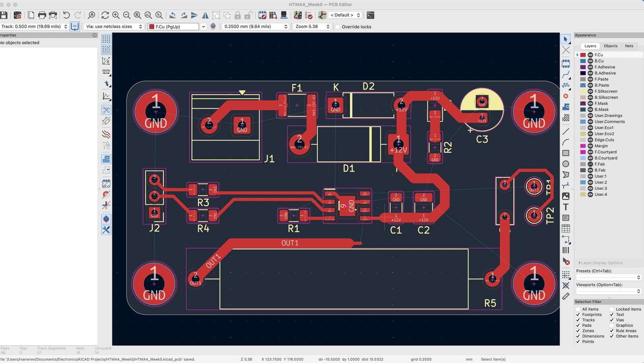Check the All items filter
Viewport: 644px width, 363px height.
click(x=578, y=309)
